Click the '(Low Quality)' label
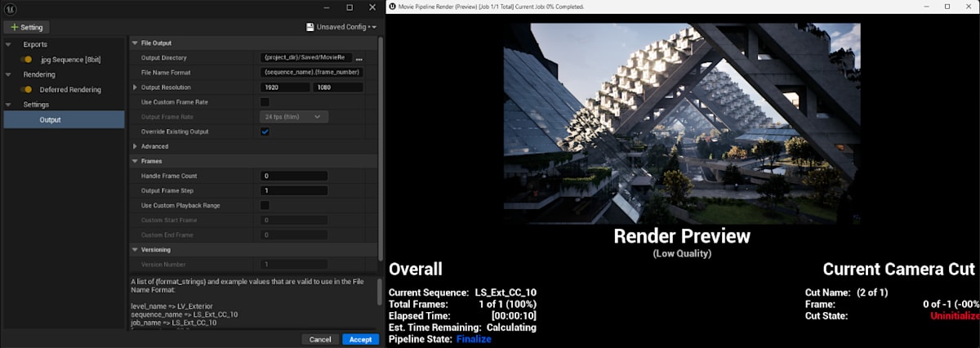This screenshot has width=980, height=348. pos(682,254)
